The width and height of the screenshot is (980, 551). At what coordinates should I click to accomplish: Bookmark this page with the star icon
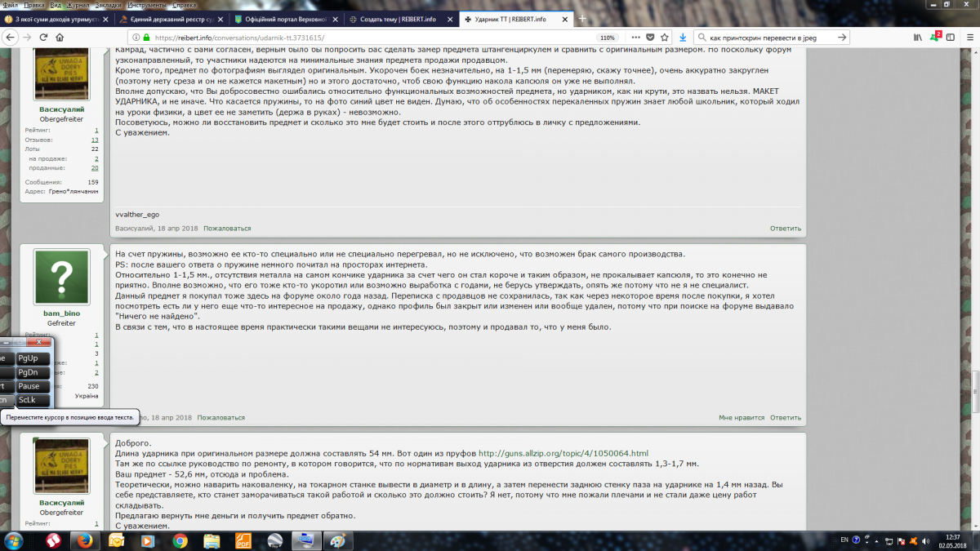click(664, 38)
